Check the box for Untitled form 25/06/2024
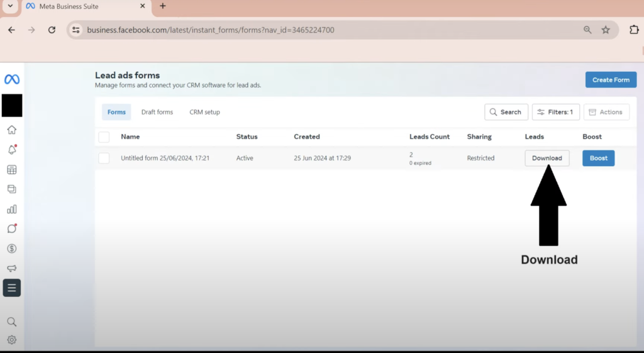Image resolution: width=644 pixels, height=353 pixels. pyautogui.click(x=104, y=158)
